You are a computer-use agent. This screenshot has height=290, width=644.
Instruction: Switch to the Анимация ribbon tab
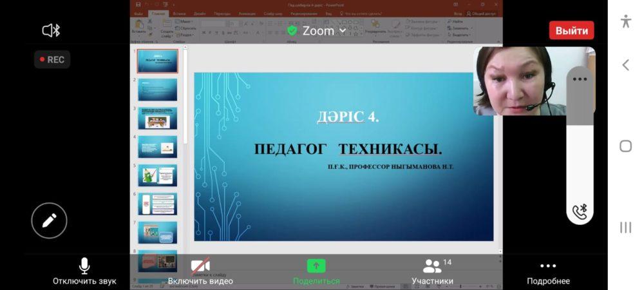click(x=247, y=14)
